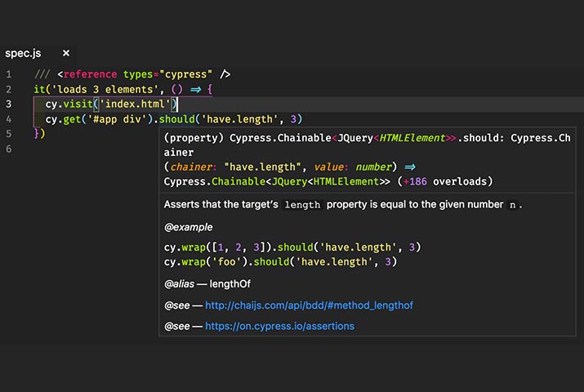Open the chaijs.com lengthOf documentation link
This screenshot has width=584, height=392.
click(309, 305)
